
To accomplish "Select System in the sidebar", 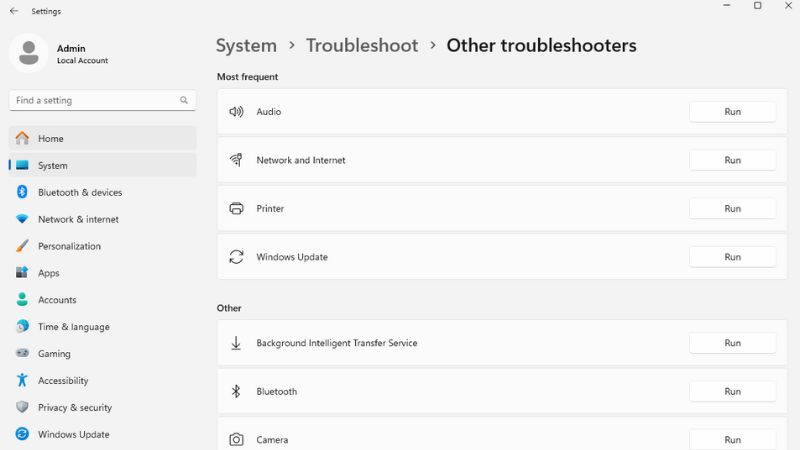I will coord(103,165).
